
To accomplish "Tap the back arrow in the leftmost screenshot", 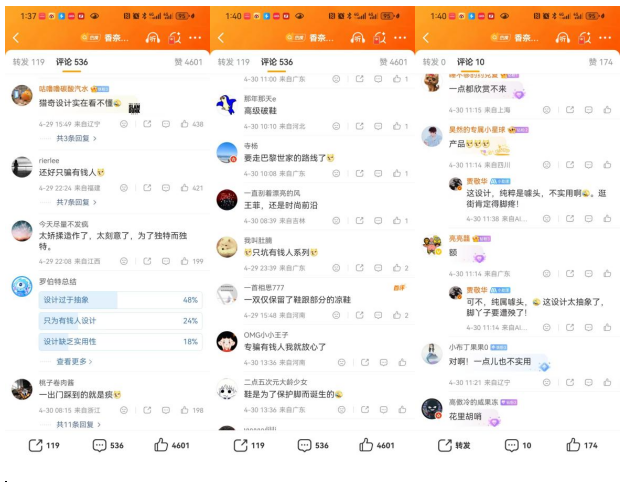I will point(16,38).
